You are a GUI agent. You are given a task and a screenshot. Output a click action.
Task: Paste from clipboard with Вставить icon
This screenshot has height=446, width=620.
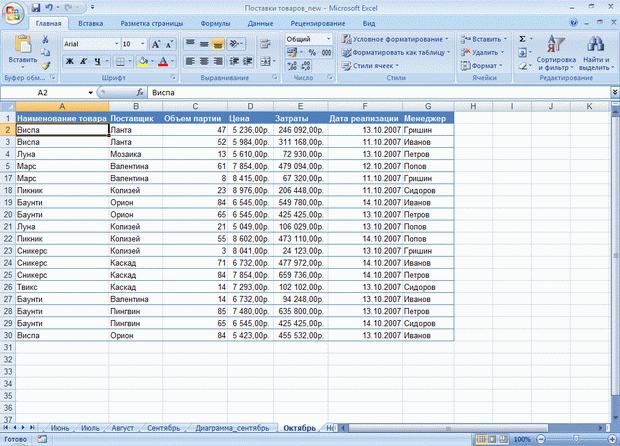pyautogui.click(x=23, y=44)
